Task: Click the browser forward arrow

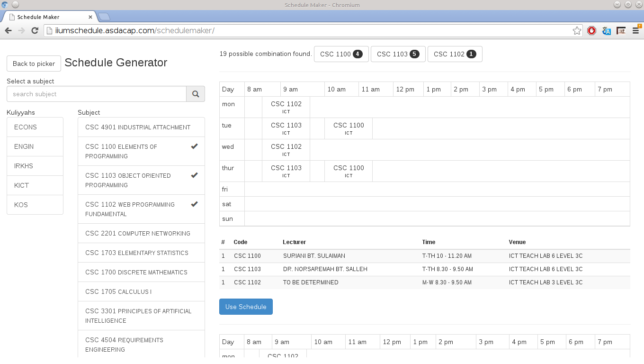Action: pos(21,30)
